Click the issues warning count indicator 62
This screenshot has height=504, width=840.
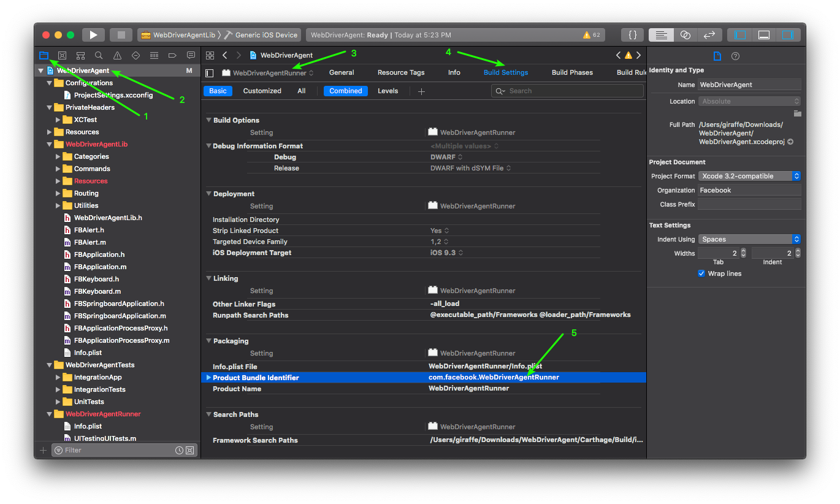pyautogui.click(x=592, y=35)
